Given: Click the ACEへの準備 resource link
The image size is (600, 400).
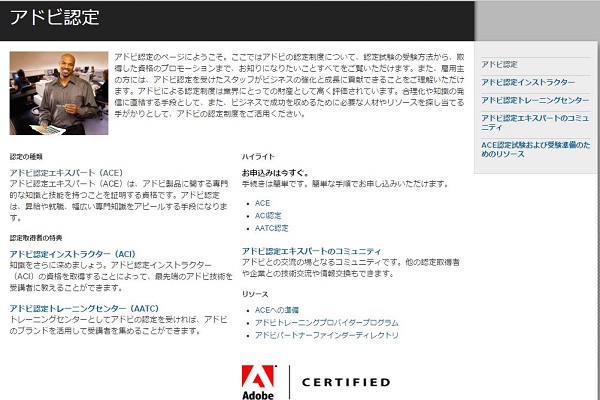Looking at the screenshot, I should point(278,310).
